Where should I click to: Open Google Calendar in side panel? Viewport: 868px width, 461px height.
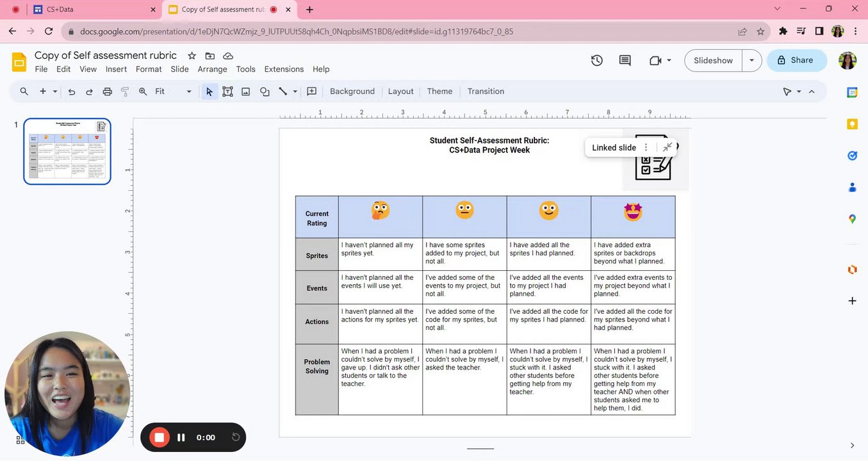(852, 92)
